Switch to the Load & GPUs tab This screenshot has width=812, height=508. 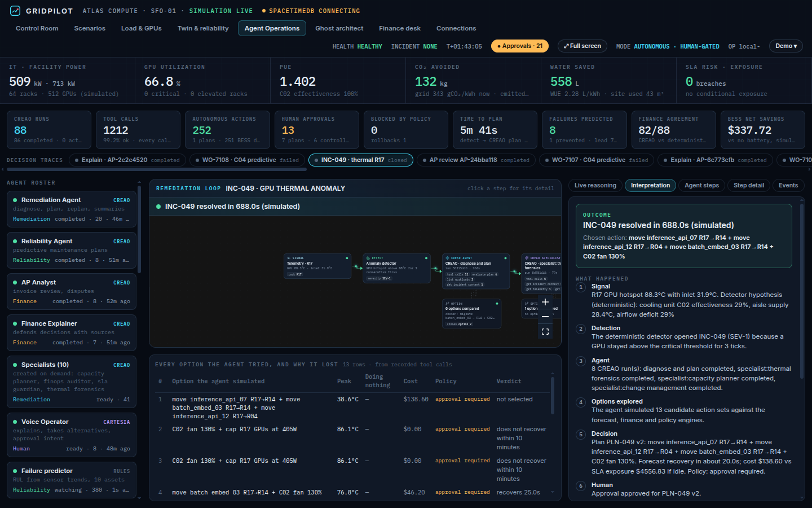pos(142,28)
